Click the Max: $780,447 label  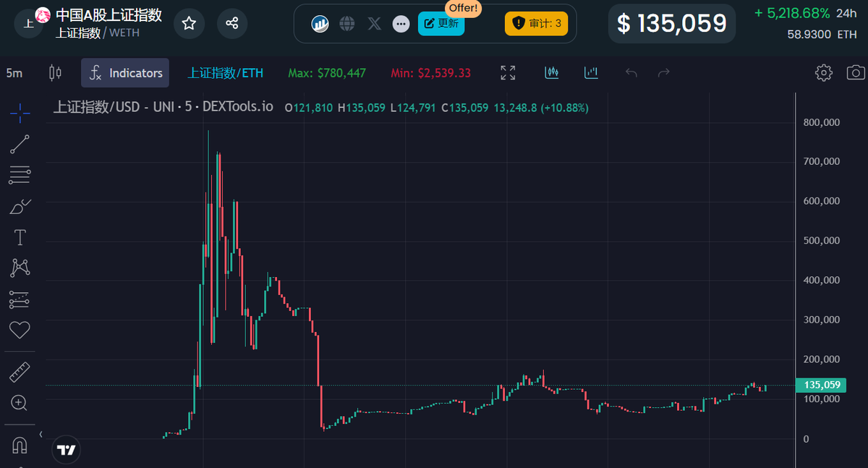click(327, 73)
